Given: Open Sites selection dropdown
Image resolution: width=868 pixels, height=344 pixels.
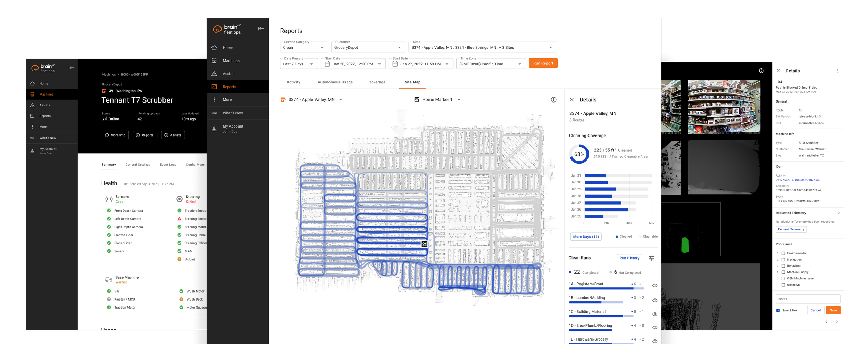Looking at the screenshot, I should 483,47.
